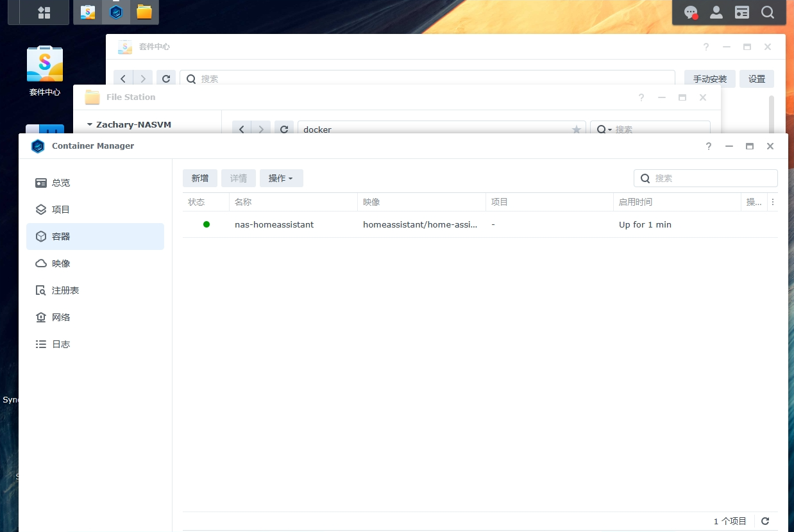Open the DSM main menu grid icon

click(44, 12)
